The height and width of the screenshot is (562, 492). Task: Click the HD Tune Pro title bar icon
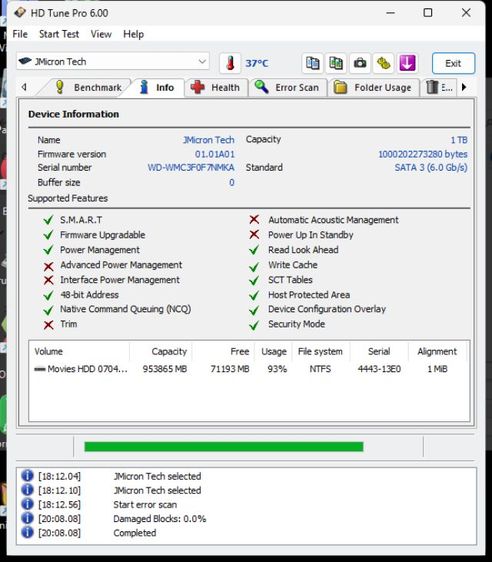pyautogui.click(x=20, y=13)
